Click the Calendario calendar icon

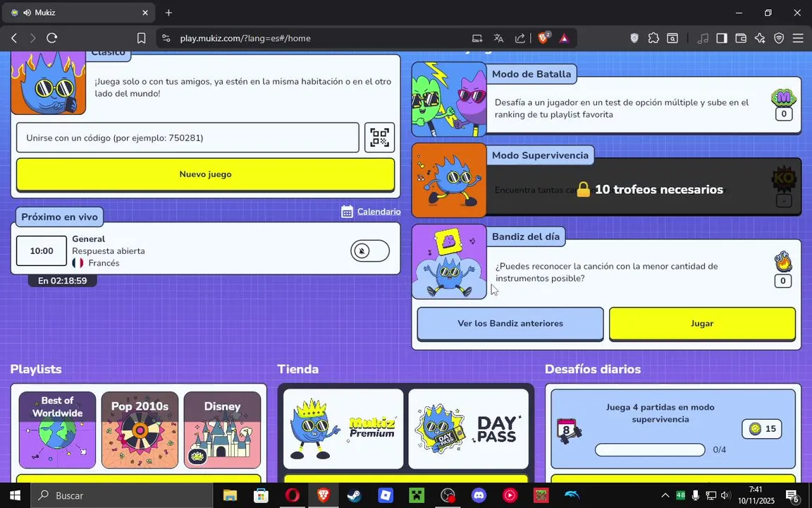347,212
